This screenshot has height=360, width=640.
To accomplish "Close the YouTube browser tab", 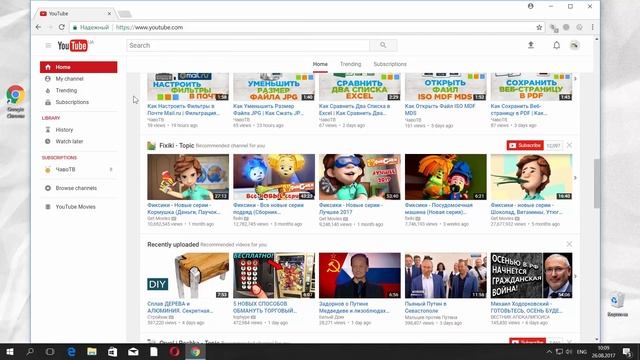I will [x=109, y=13].
